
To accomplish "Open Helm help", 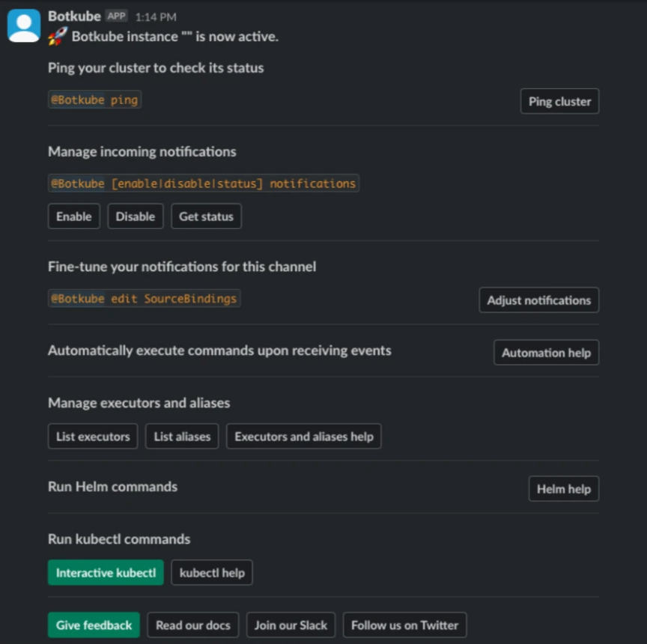I will 563,489.
